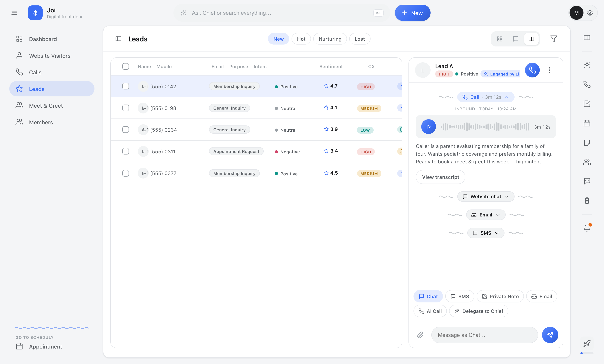Open the message bubble icon in right rail

tap(587, 181)
